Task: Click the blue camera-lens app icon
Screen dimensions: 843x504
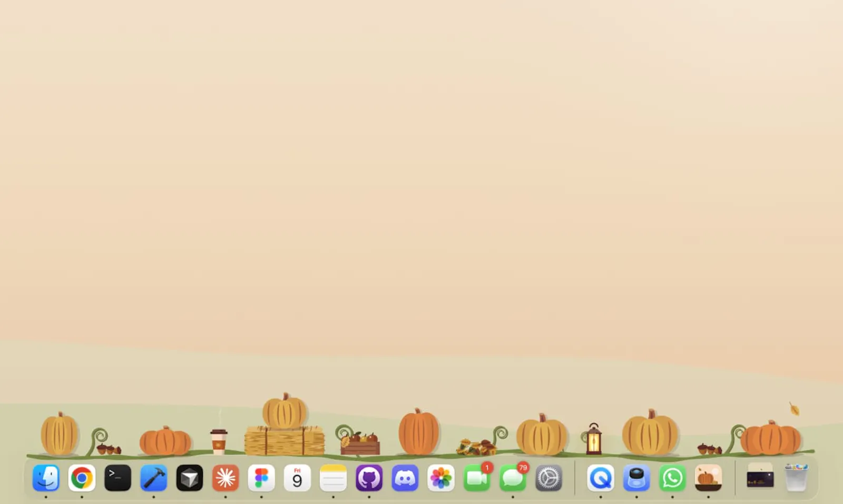Action: 636,478
